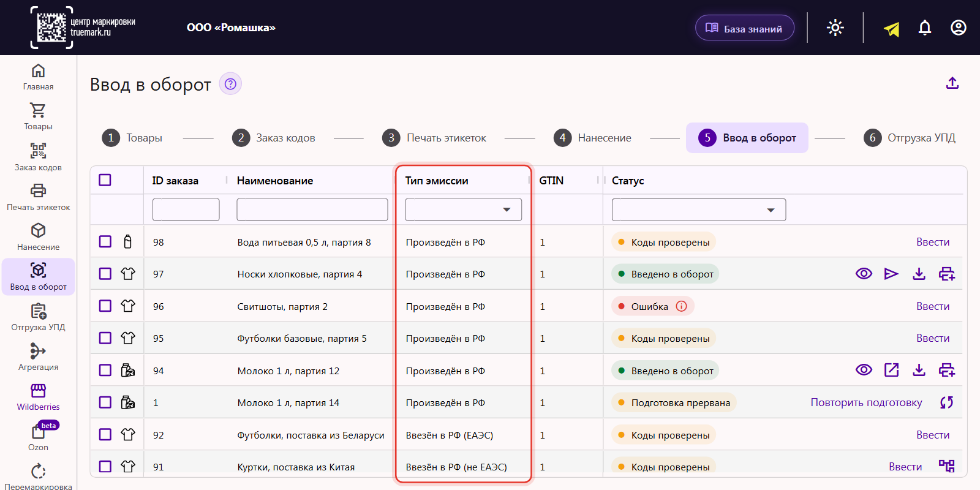Check the box for order 98

[105, 242]
